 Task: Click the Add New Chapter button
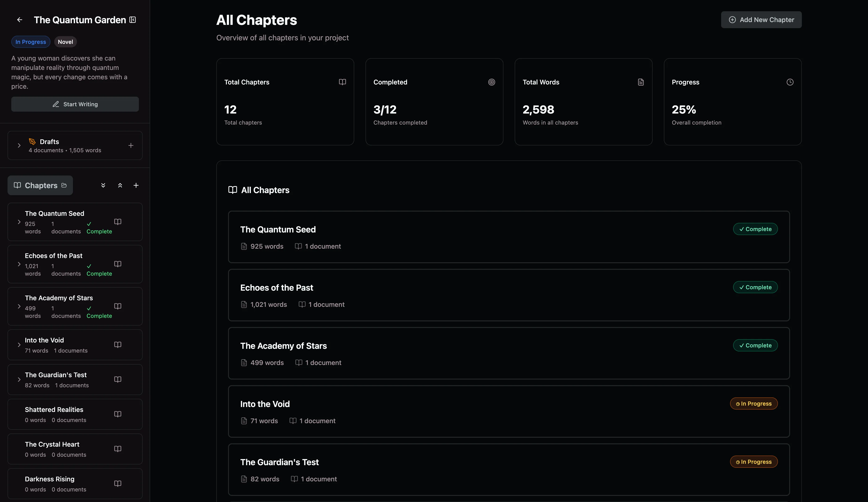click(x=761, y=20)
